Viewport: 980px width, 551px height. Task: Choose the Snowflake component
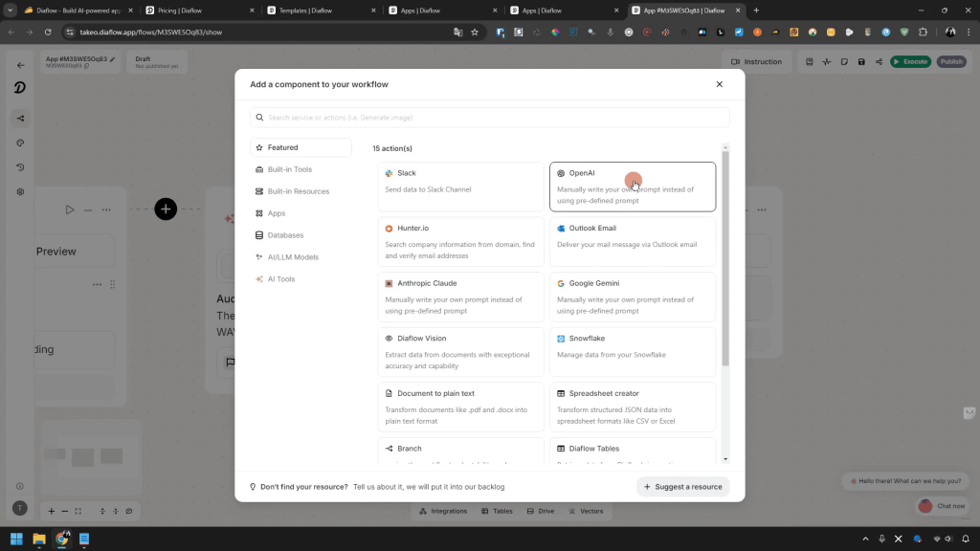click(x=633, y=352)
